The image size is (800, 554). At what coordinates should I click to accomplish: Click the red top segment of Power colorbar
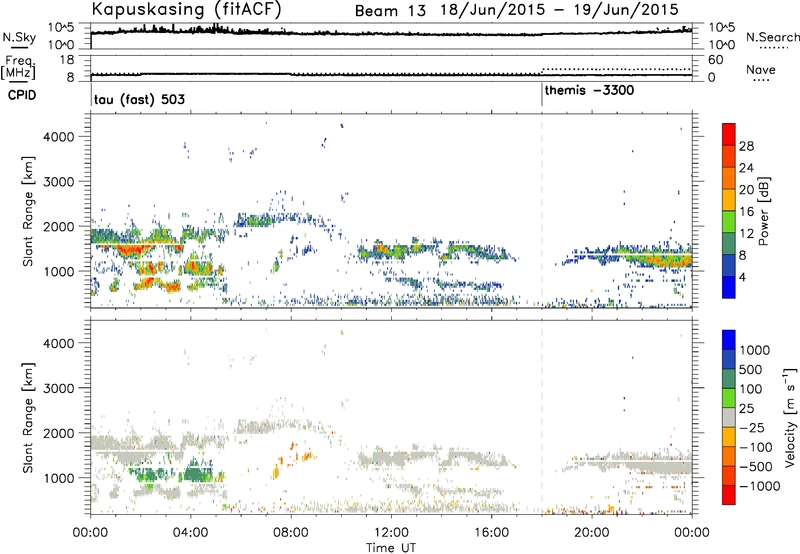(x=729, y=134)
